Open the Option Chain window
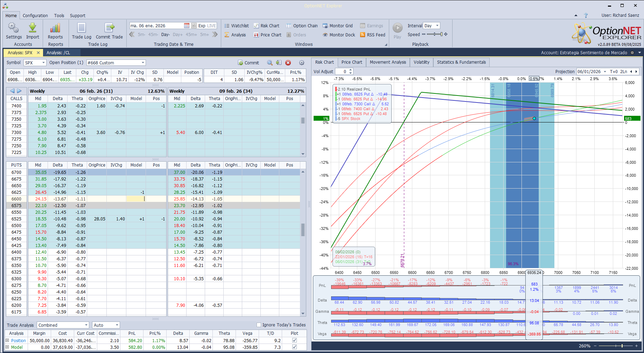The width and height of the screenshot is (644, 353). click(302, 26)
